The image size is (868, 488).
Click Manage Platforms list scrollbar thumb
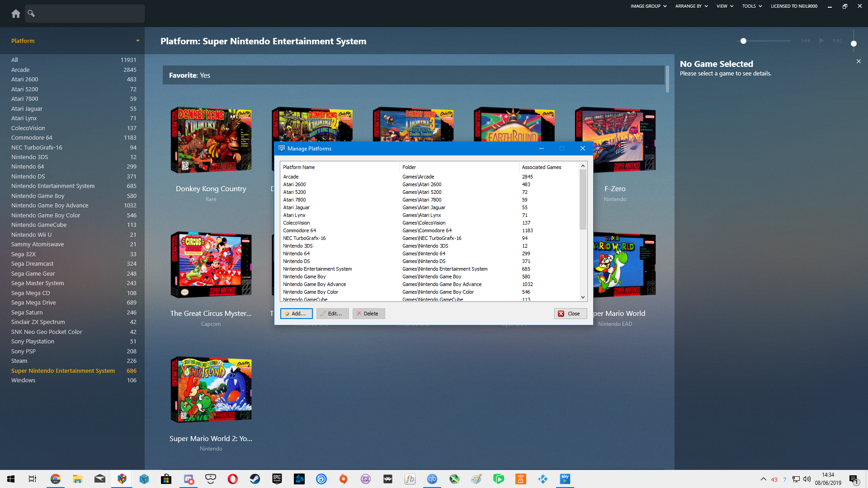pyautogui.click(x=583, y=200)
